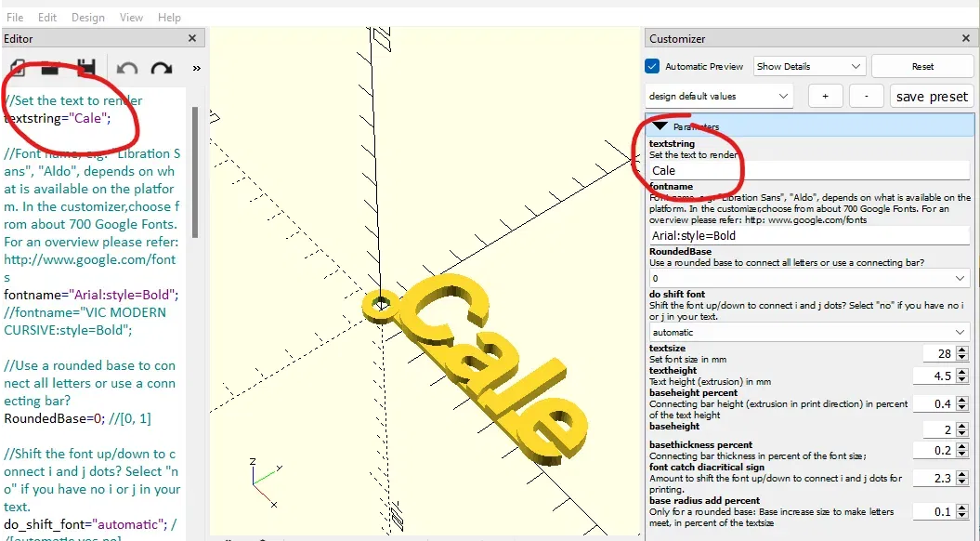The width and height of the screenshot is (980, 541).
Task: Open the do shift font 'automatic' dropdown
Action: (x=809, y=332)
